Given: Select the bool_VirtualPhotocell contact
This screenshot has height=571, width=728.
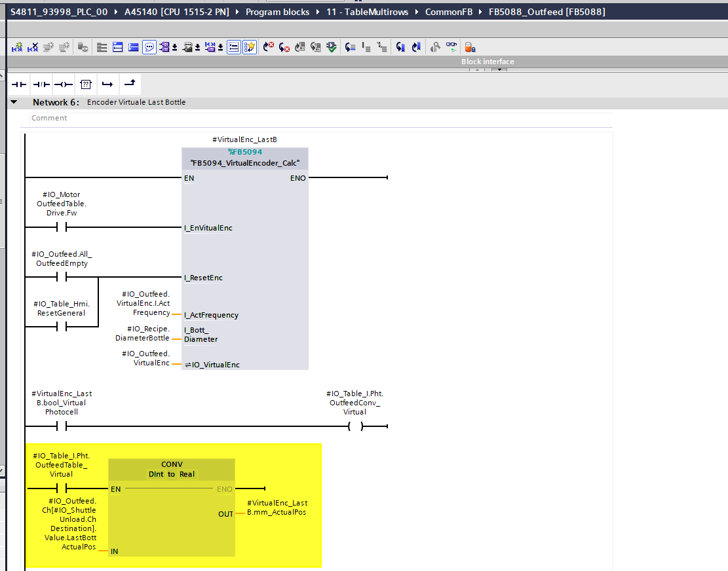Looking at the screenshot, I should (62, 426).
